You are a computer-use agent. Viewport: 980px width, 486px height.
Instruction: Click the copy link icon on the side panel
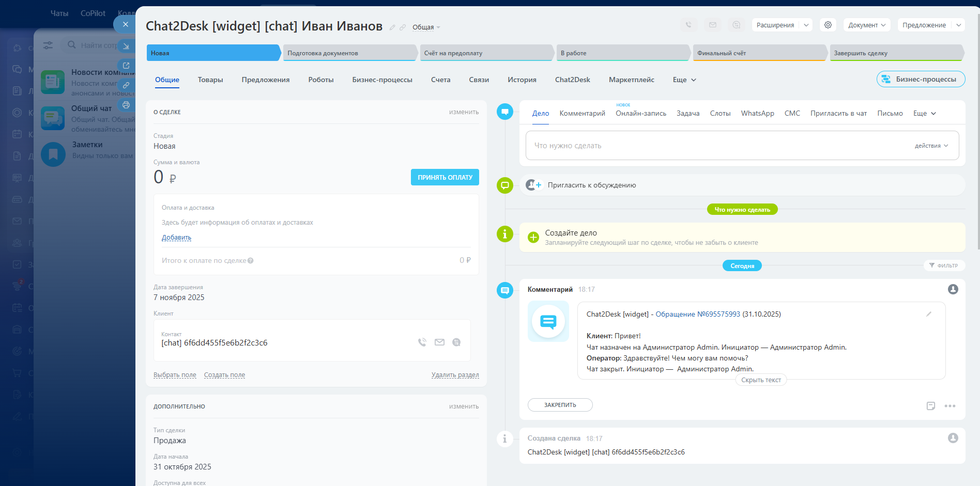(126, 85)
